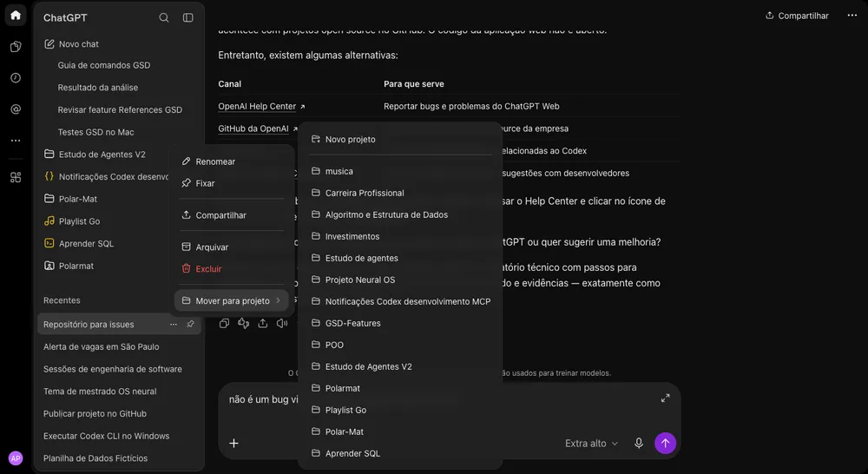This screenshot has width=868, height=474.
Task: Open the Home icon in left rail
Action: (16, 16)
